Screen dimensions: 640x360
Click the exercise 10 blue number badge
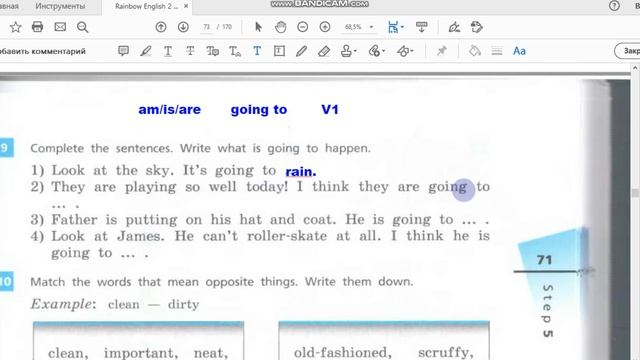[6, 281]
